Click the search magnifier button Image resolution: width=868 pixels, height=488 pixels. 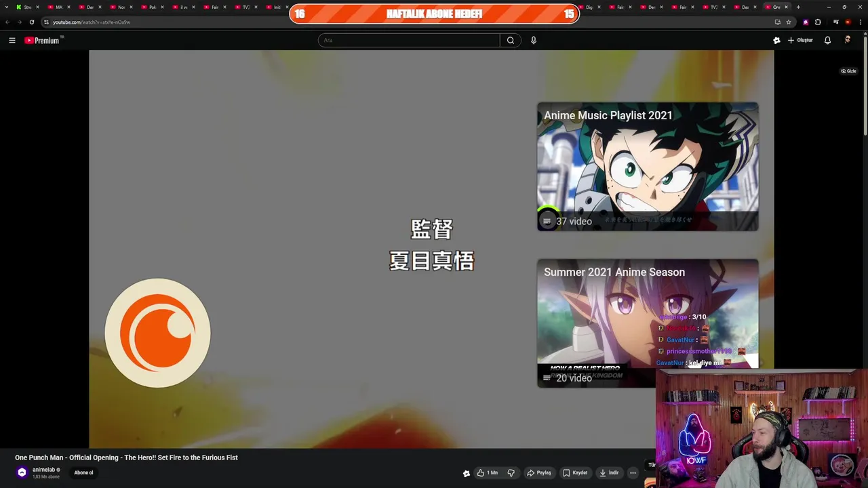coord(511,40)
